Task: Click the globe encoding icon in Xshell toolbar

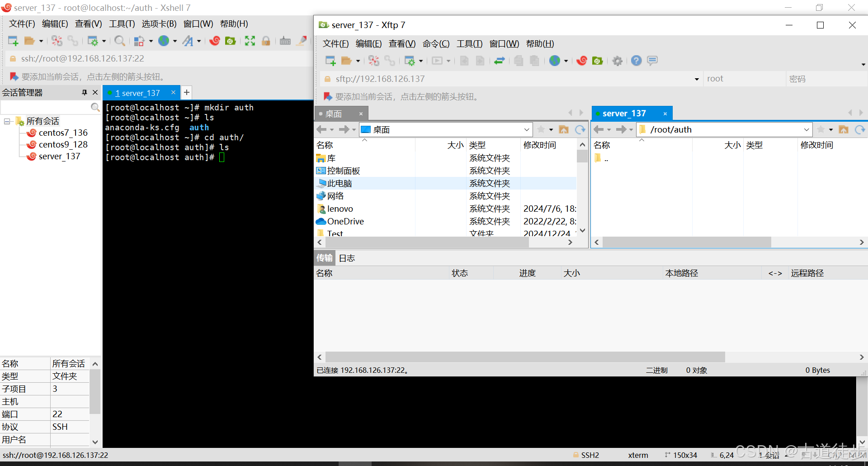Action: (164, 41)
